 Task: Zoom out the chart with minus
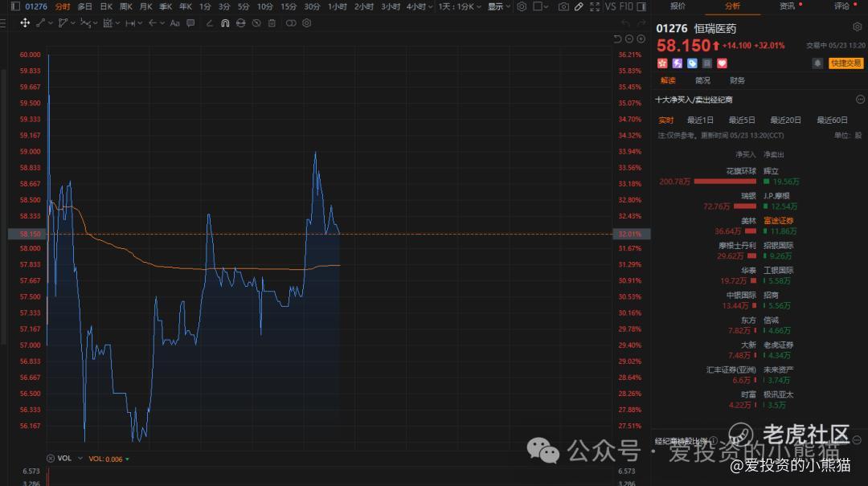click(x=629, y=39)
